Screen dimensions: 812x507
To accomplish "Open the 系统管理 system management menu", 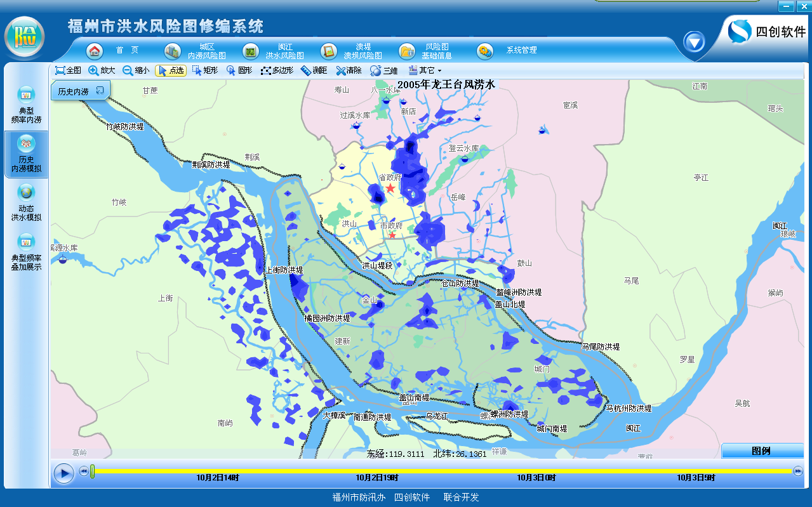I will click(507, 51).
